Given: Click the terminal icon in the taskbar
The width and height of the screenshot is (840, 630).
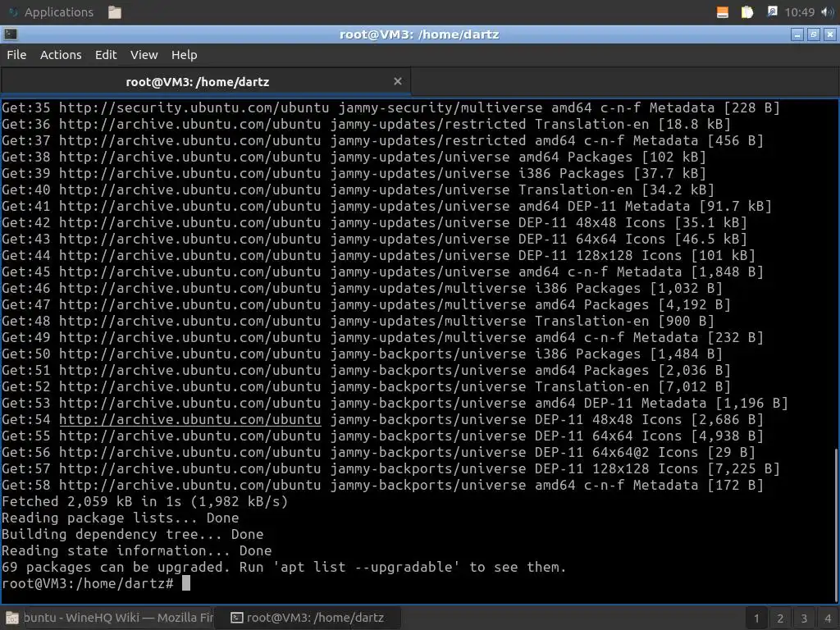Looking at the screenshot, I should (x=237, y=618).
